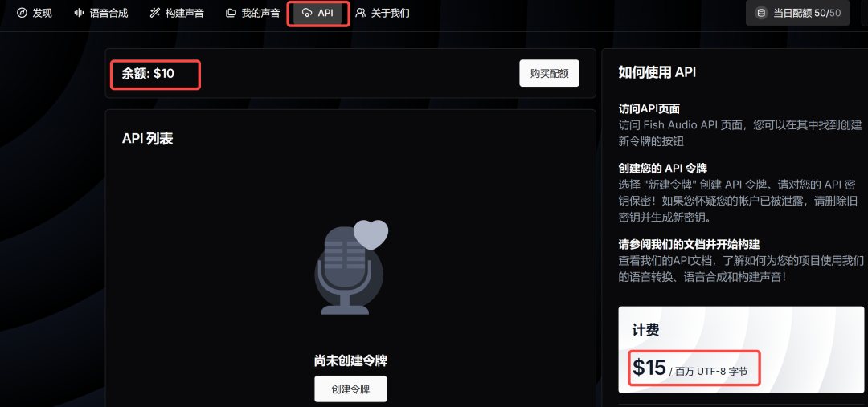The height and width of the screenshot is (407, 868).
Task: Click the 如何使用 API heading
Action: click(x=657, y=72)
